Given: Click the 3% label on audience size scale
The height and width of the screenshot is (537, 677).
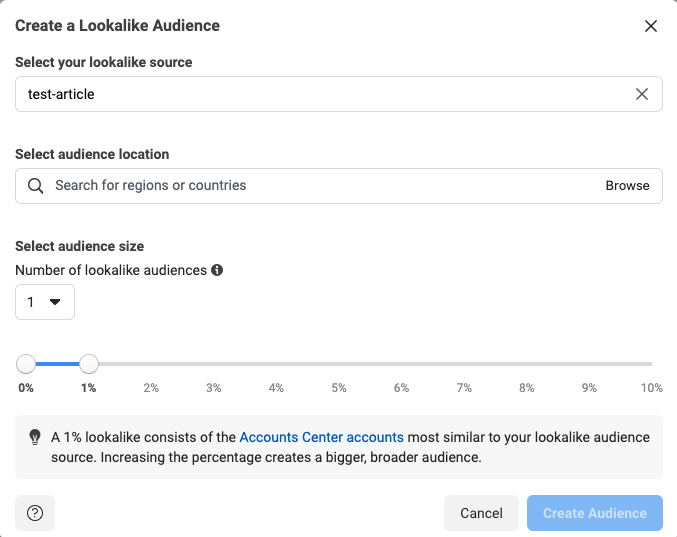Looking at the screenshot, I should pos(214,388).
